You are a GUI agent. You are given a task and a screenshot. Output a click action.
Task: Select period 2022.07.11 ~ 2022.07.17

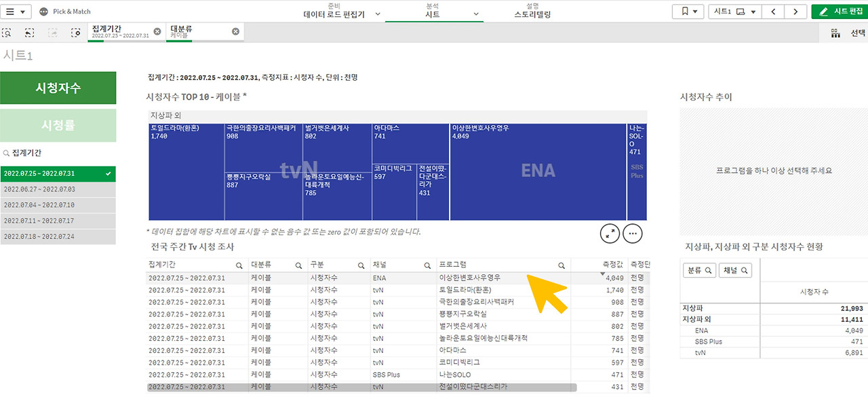point(58,221)
